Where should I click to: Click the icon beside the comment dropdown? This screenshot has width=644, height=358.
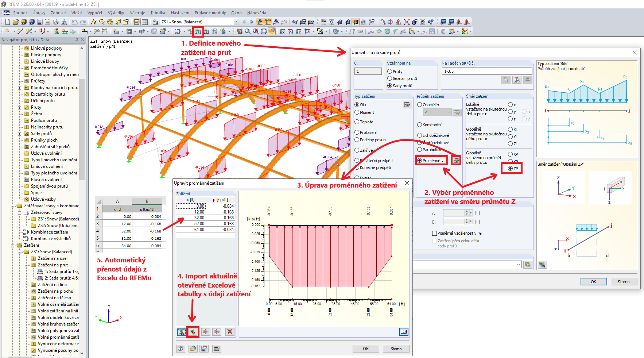point(528,265)
